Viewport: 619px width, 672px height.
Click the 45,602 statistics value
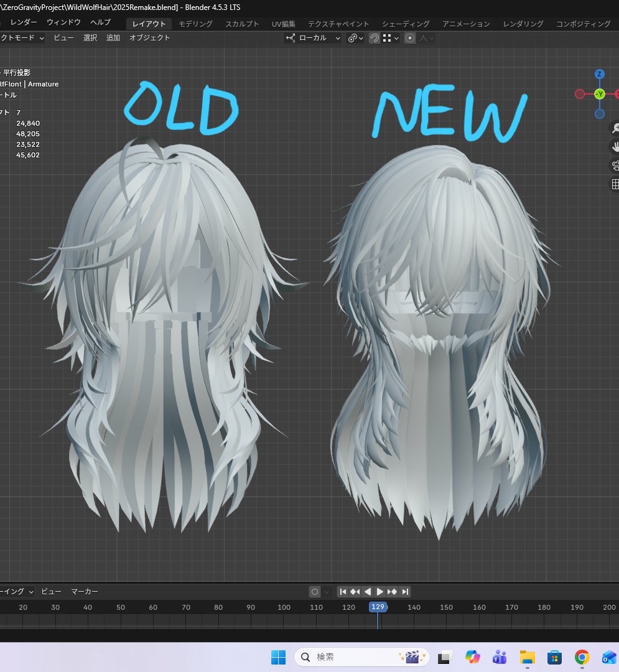(28, 155)
